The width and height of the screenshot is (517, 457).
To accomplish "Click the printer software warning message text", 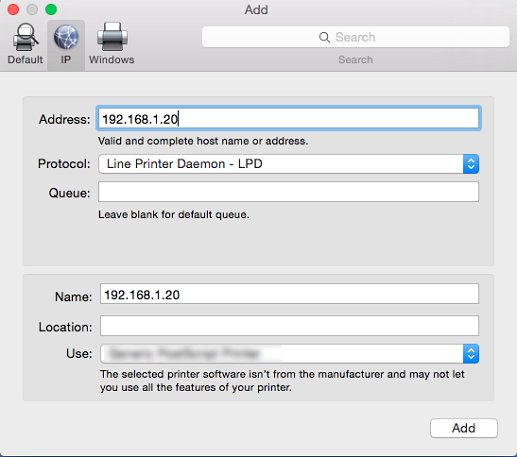I will pos(282,381).
